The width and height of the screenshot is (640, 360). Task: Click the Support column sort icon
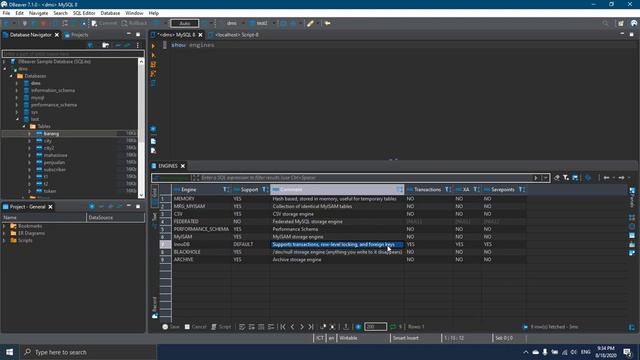coord(265,190)
